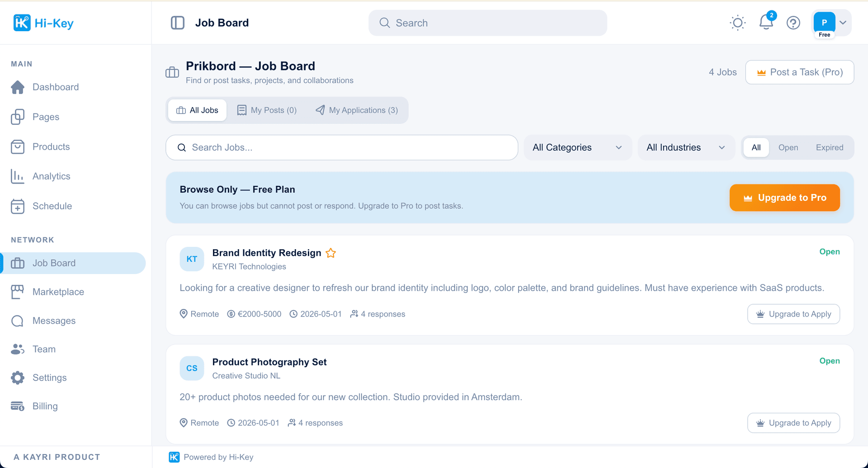Viewport: 868px width, 468px height.
Task: Open the help question mark icon
Action: pos(793,23)
